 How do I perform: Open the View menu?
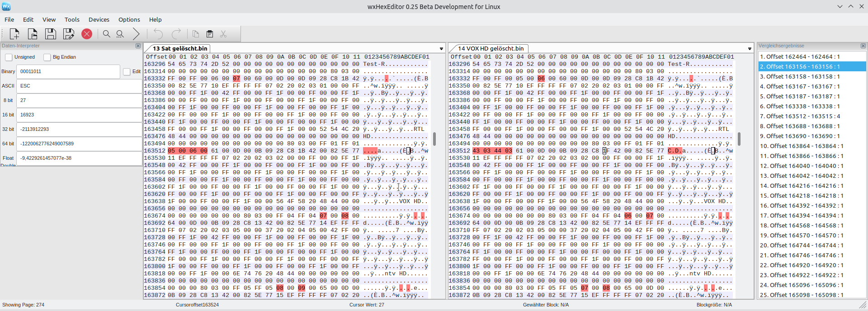pos(49,19)
